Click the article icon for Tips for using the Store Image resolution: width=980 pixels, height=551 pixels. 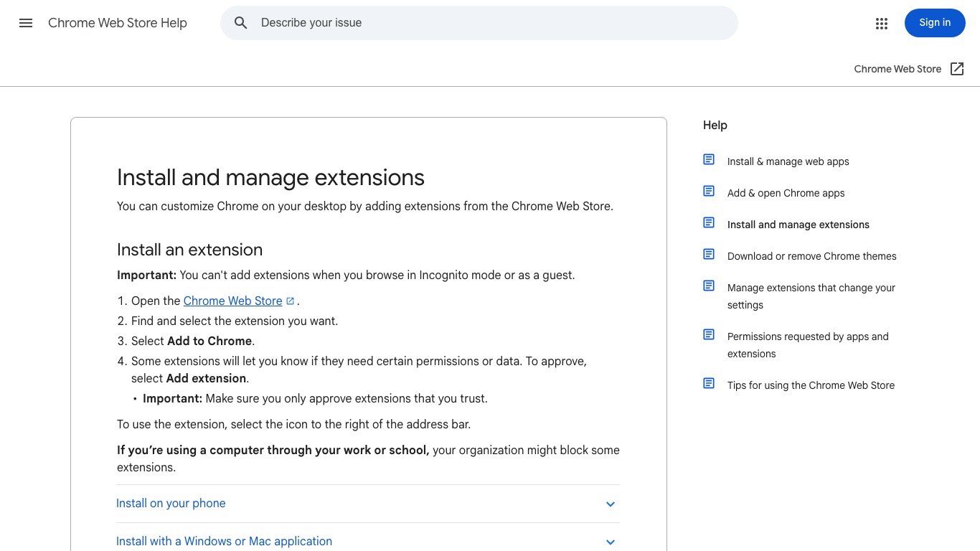pyautogui.click(x=709, y=383)
